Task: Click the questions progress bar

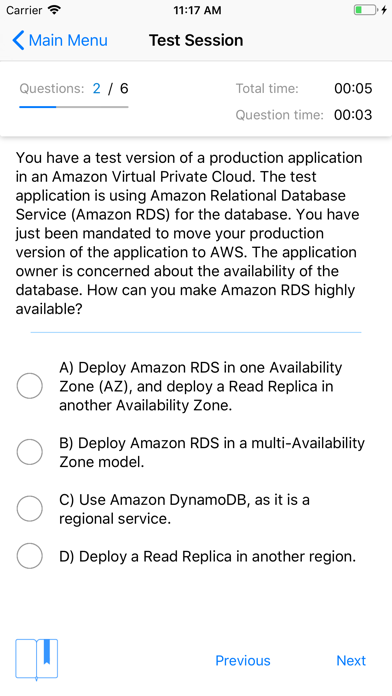Action: [74, 107]
